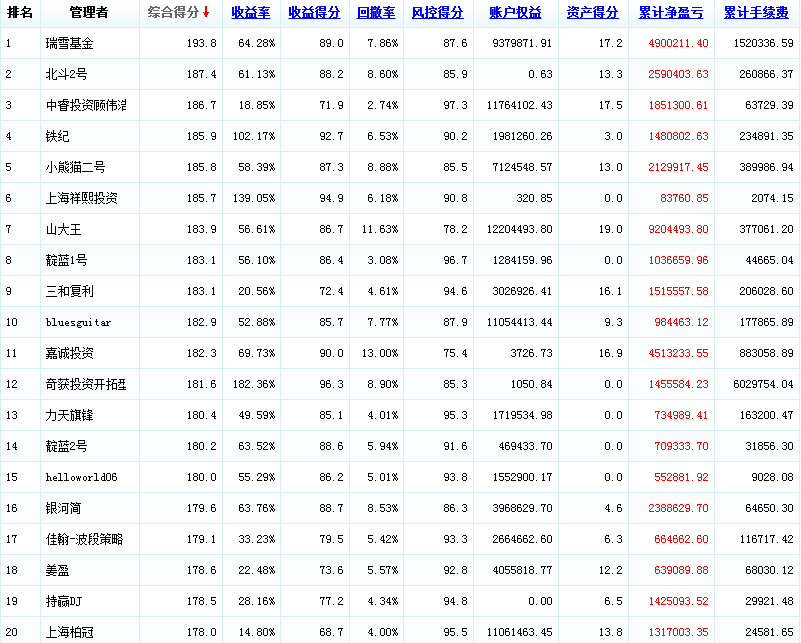Select manager 中睿投资顾伟湜
Viewport: 801px width, 643px height.
86,105
